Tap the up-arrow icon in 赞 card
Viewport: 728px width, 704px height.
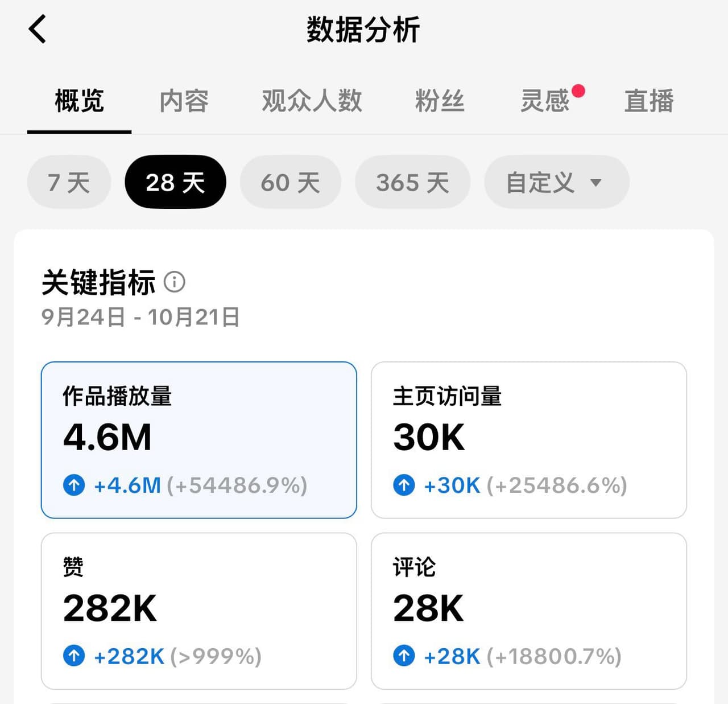(74, 656)
